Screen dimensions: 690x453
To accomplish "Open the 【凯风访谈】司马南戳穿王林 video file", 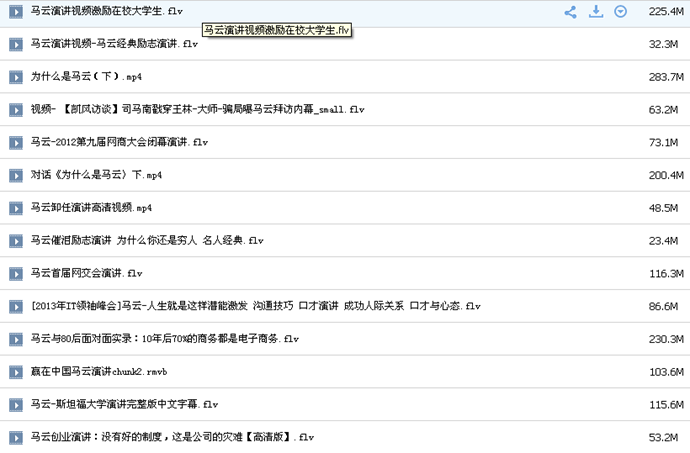I will tap(198, 109).
